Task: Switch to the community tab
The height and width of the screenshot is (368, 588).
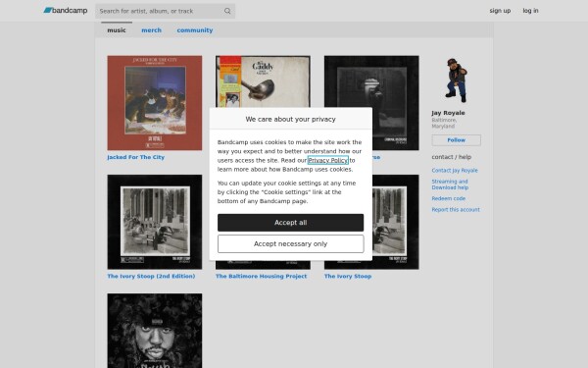Action: tap(195, 30)
